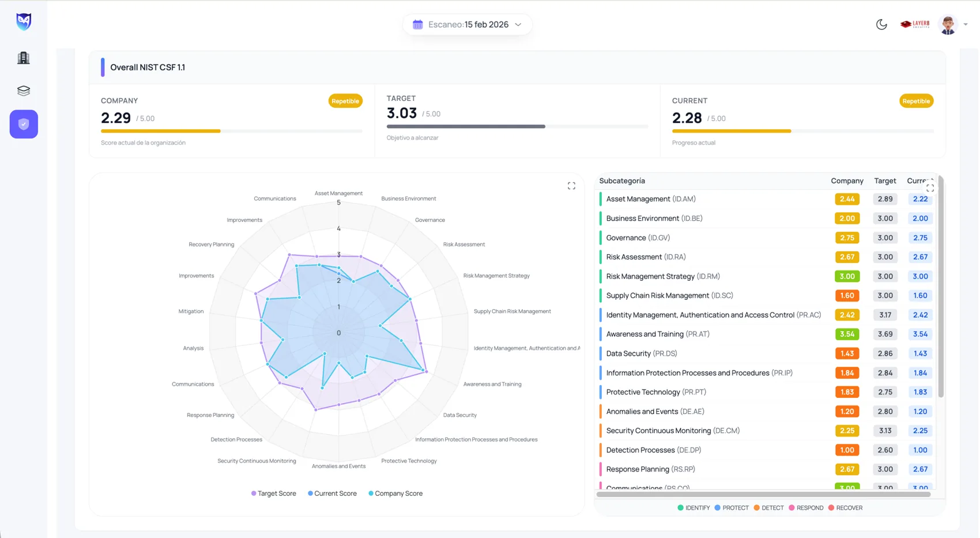Click Awareness and Training company score 3.54
The width and height of the screenshot is (980, 538).
point(847,334)
